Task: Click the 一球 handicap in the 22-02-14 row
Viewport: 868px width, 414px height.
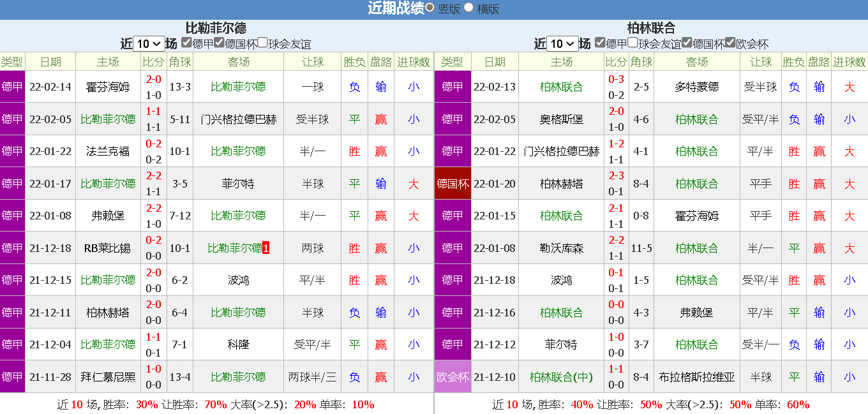Action: (313, 87)
